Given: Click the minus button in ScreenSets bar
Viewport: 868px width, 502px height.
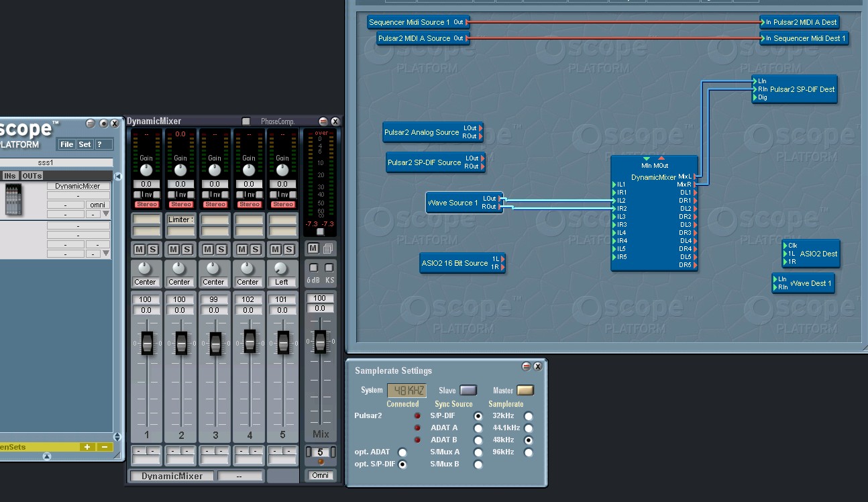Looking at the screenshot, I should coord(105,447).
